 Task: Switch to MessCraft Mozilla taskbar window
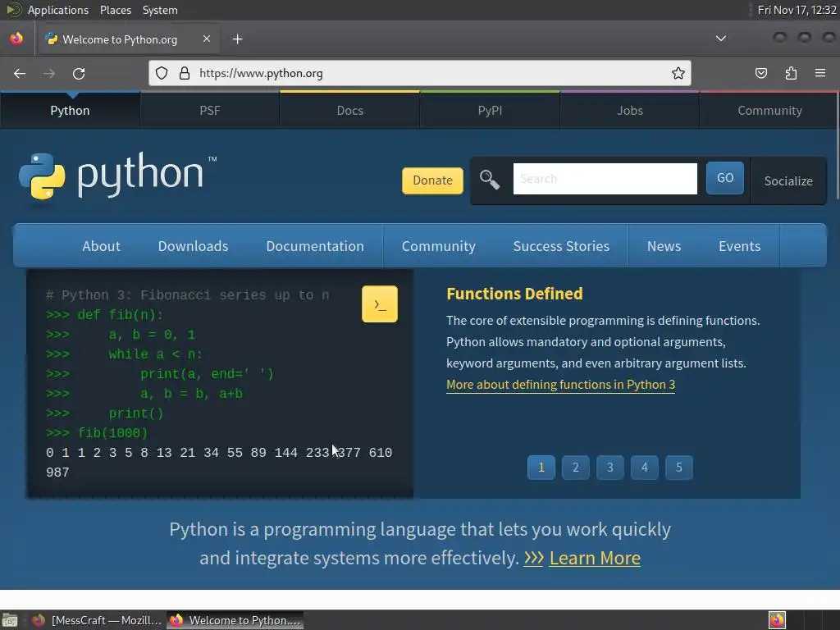click(97, 620)
